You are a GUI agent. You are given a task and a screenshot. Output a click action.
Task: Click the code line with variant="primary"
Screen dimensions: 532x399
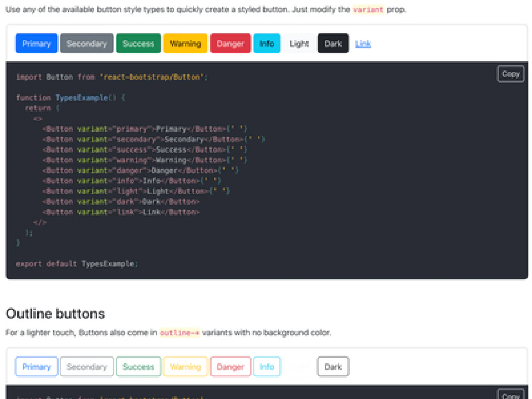click(145, 129)
